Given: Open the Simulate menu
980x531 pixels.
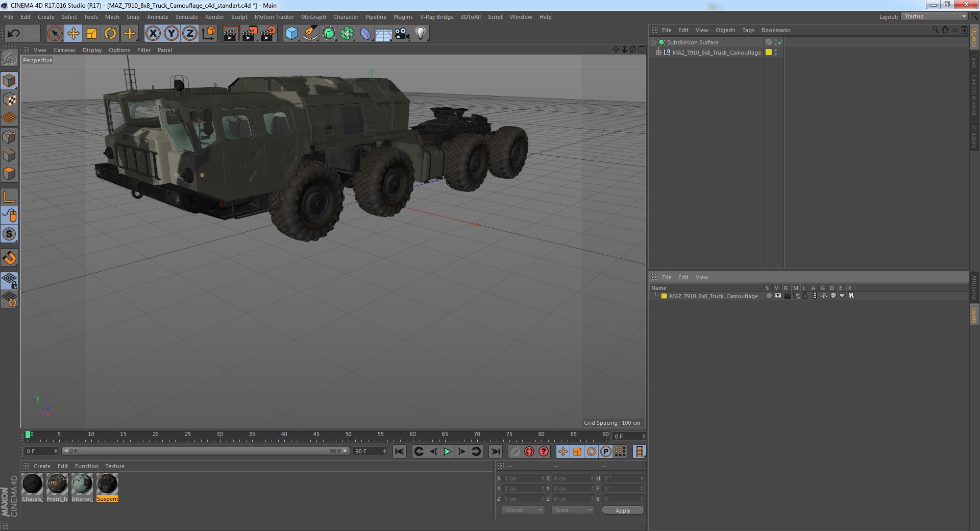Looking at the screenshot, I should pyautogui.click(x=187, y=17).
